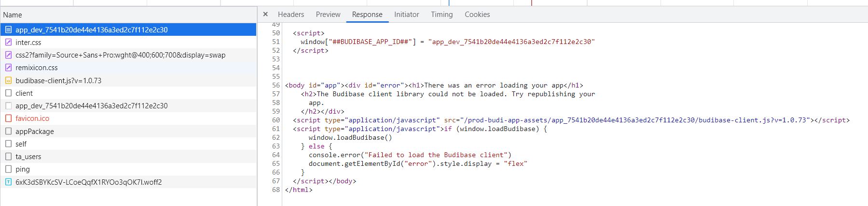Switch to the Preview tab

coord(328,15)
